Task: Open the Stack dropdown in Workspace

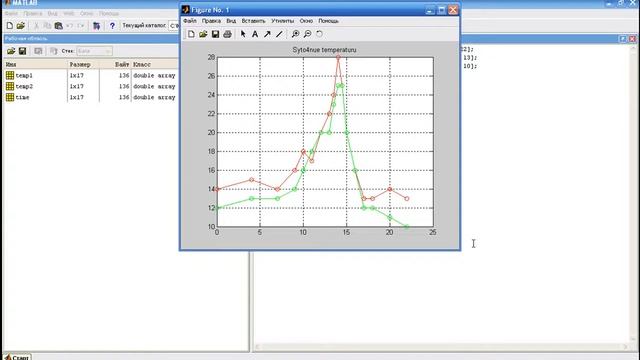Action: click(94, 51)
